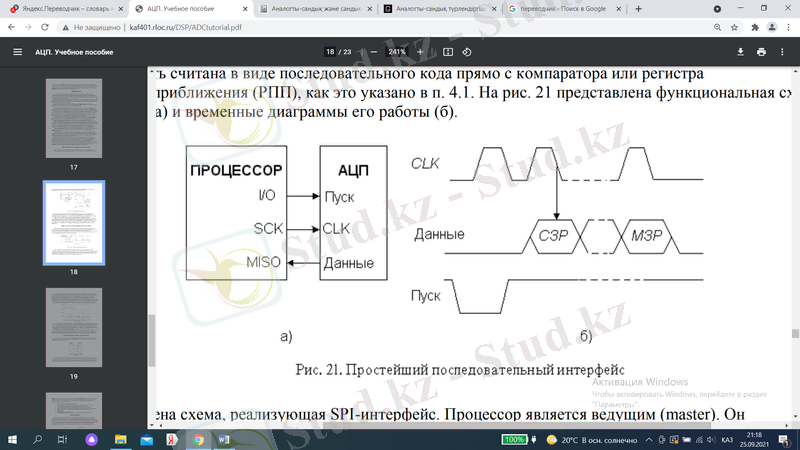Bookmark this page with the star
Screen dimensions: 800x450
coord(734,28)
